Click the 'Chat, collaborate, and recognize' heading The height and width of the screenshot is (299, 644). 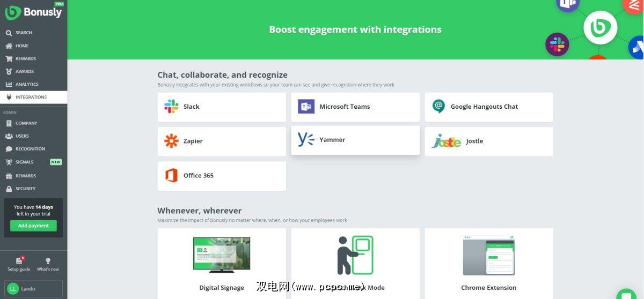222,75
